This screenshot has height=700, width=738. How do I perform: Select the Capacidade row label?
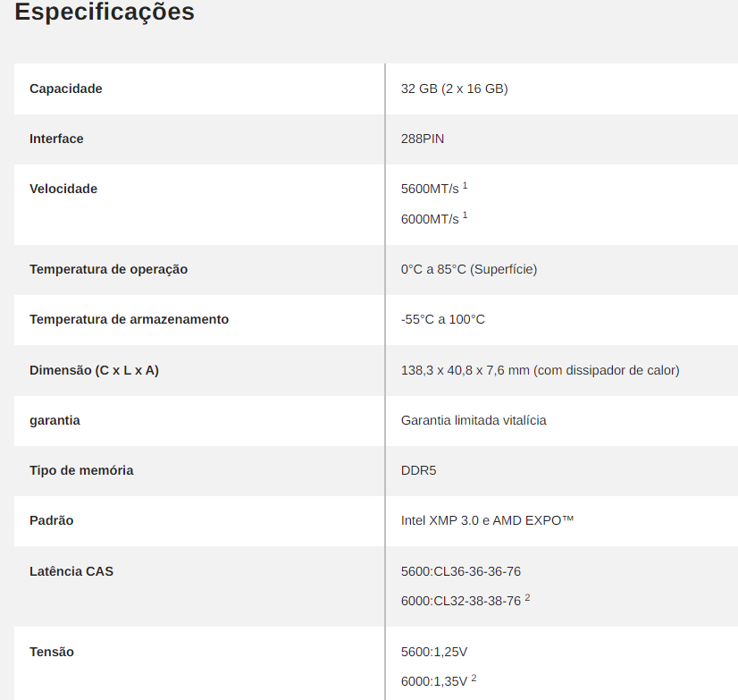tap(66, 89)
